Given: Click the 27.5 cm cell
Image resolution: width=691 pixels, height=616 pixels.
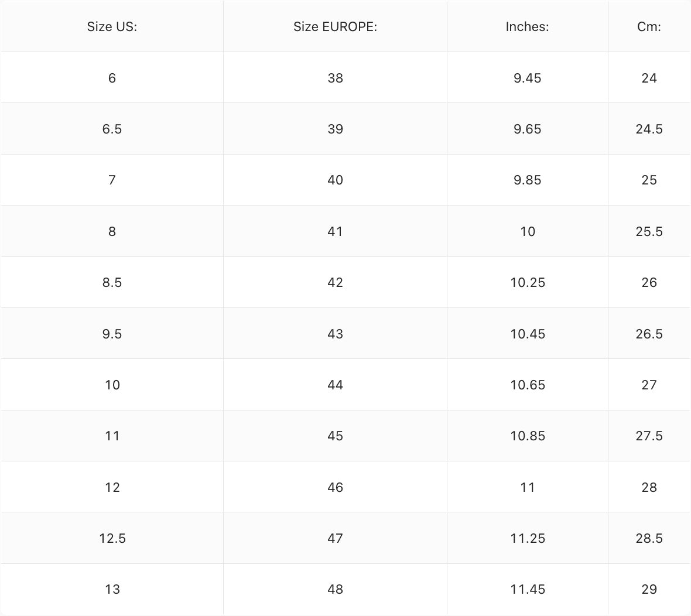Looking at the screenshot, I should pyautogui.click(x=649, y=436).
